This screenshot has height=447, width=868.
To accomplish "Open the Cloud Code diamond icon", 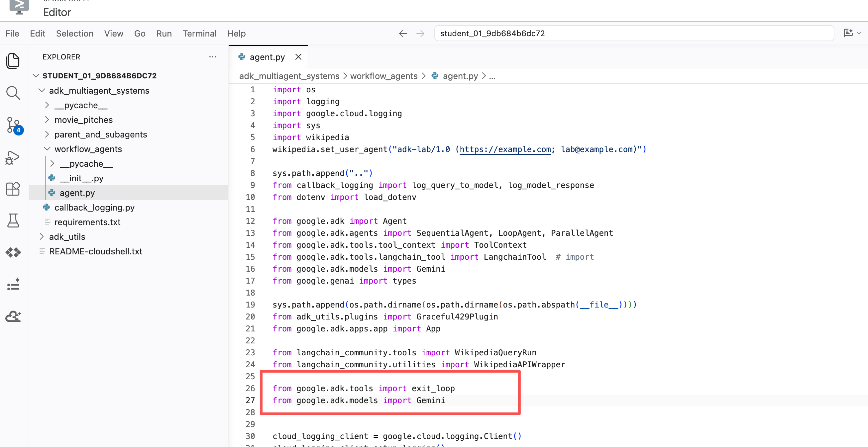I will (13, 252).
